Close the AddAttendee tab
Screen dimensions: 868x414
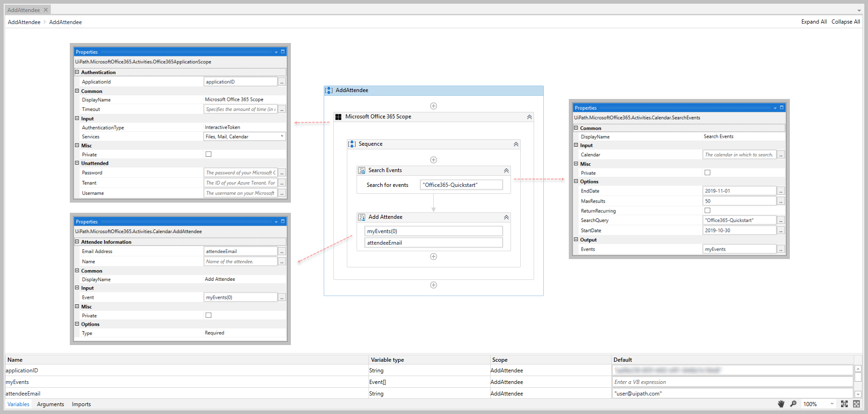(x=46, y=10)
